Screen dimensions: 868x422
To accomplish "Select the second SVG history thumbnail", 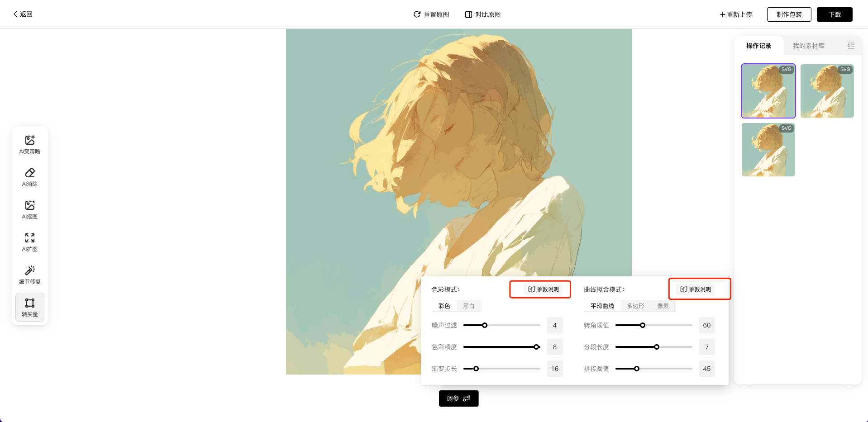I will click(x=827, y=91).
